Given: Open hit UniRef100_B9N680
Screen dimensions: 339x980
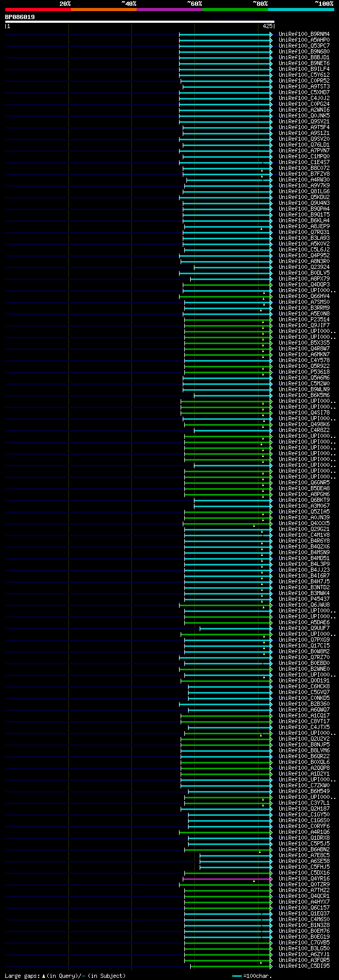Looking at the screenshot, I should pyautogui.click(x=304, y=51).
